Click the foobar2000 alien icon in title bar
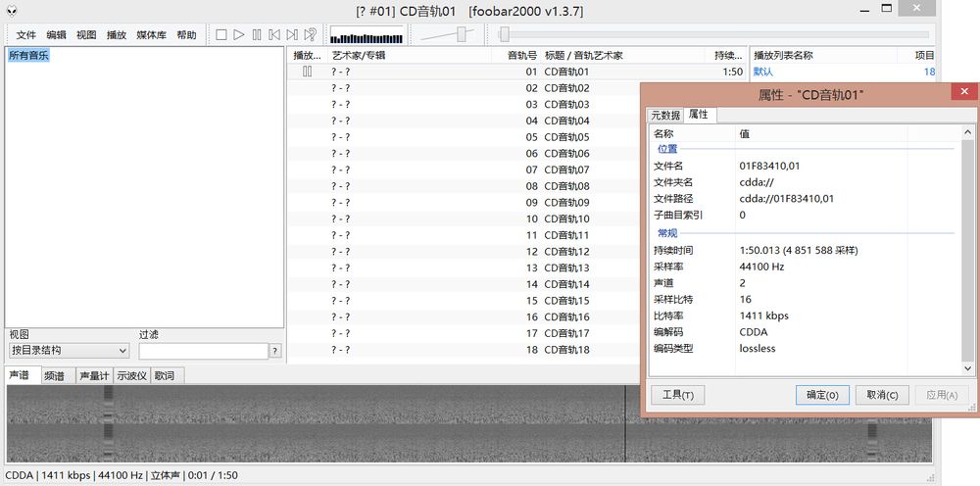The width and height of the screenshot is (980, 486). [x=11, y=11]
